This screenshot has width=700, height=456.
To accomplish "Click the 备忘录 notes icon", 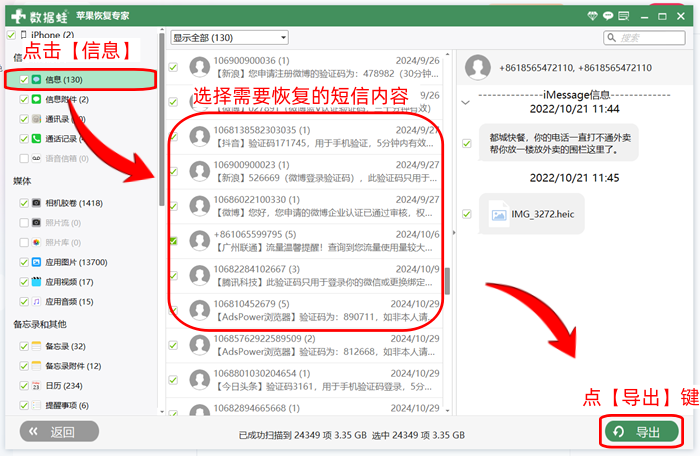I will [36, 346].
